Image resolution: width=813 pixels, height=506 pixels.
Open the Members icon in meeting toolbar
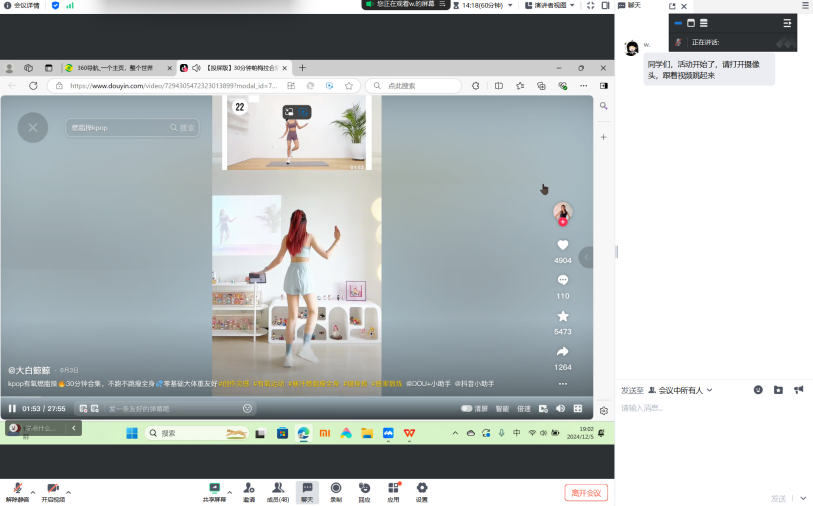point(277,489)
